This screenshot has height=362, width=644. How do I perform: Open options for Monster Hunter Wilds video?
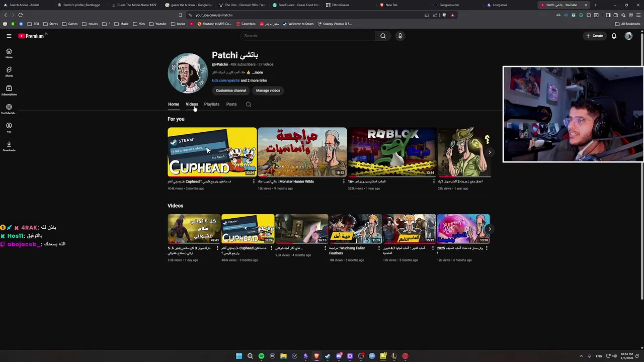tap(344, 182)
